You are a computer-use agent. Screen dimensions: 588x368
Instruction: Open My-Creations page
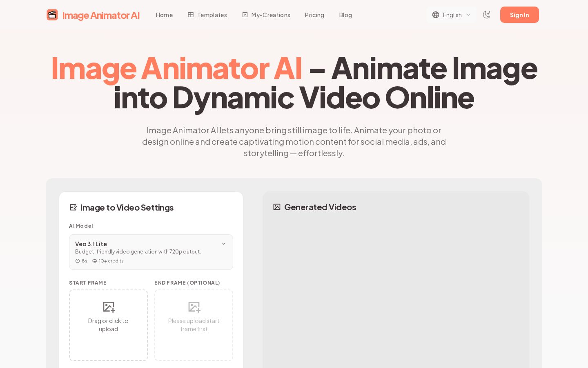pyautogui.click(x=266, y=15)
